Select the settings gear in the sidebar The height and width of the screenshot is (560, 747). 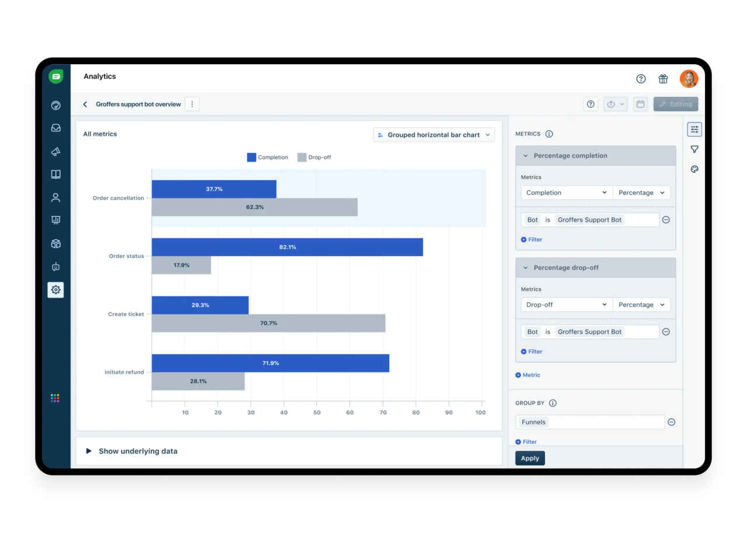[55, 289]
